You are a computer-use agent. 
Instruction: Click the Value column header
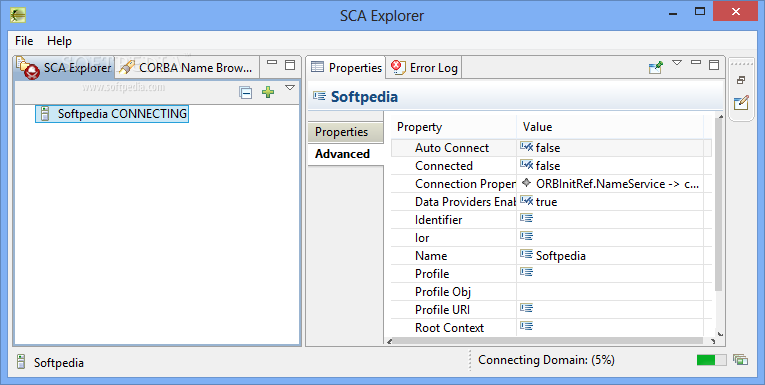pos(610,127)
